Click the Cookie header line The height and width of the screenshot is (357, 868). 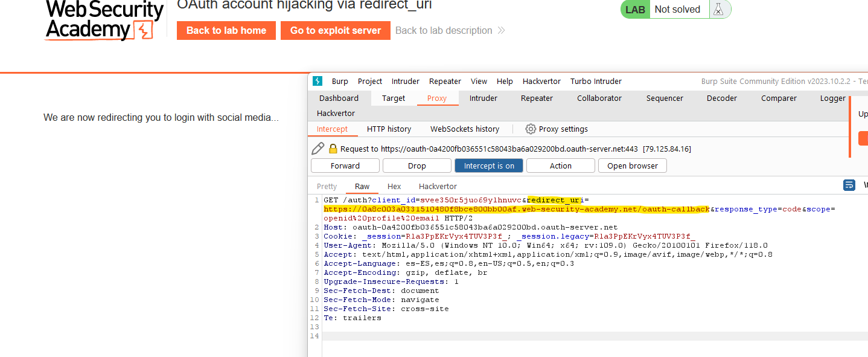[509, 236]
